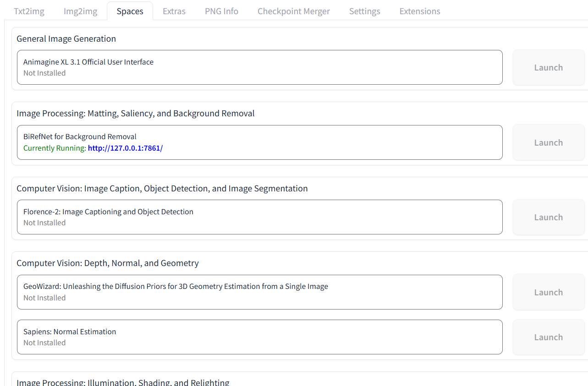Open the Img2img tab
Image resolution: width=588 pixels, height=386 pixels.
[80, 11]
